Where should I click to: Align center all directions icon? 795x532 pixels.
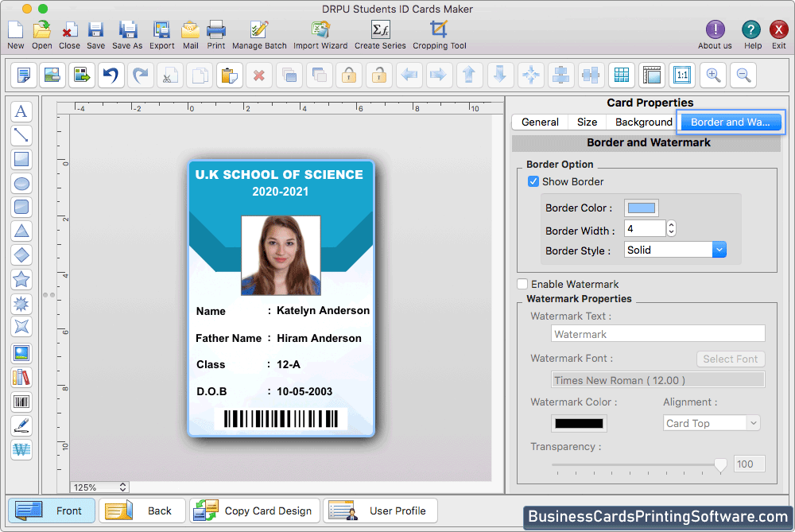(x=531, y=76)
